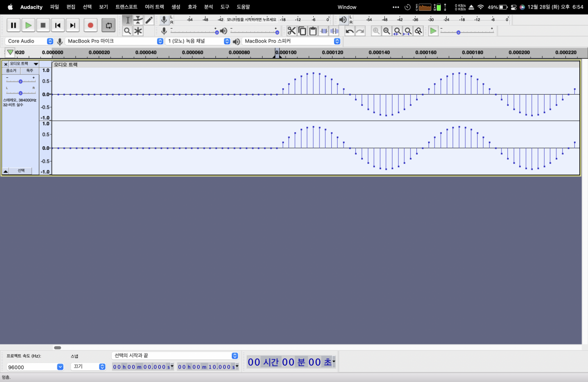
Task: Open the 스냅 끄기 snap dropdown
Action: pos(88,367)
